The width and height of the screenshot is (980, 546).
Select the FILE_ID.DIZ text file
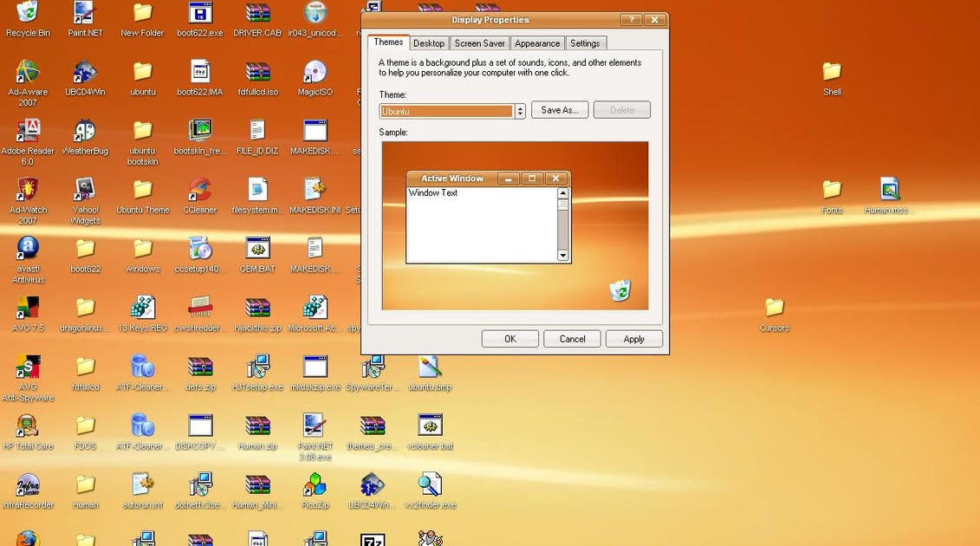click(257, 131)
